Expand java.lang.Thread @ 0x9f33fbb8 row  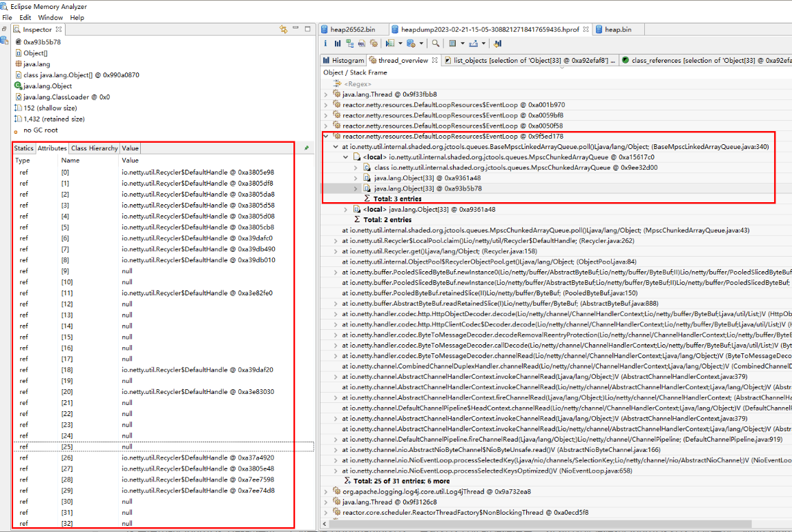[326, 95]
